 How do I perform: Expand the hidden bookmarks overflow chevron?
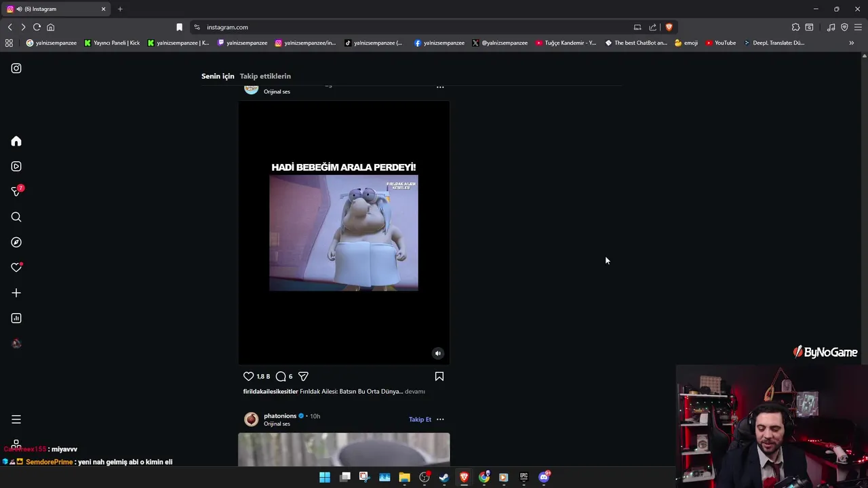coord(852,43)
